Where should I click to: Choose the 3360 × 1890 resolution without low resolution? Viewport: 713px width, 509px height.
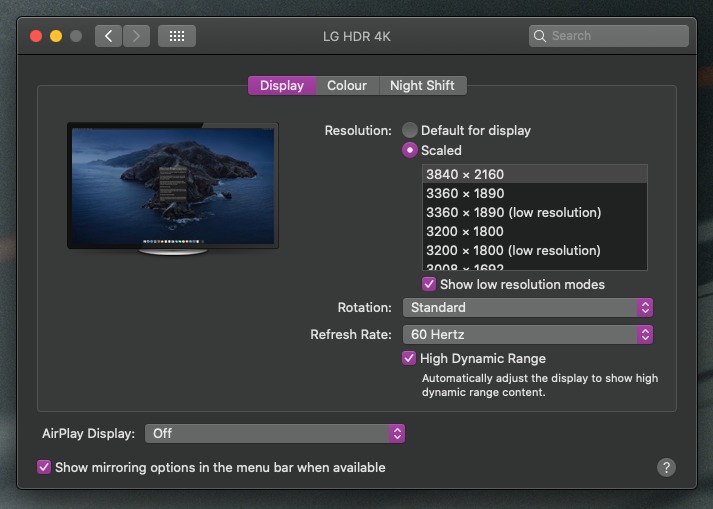coord(535,193)
